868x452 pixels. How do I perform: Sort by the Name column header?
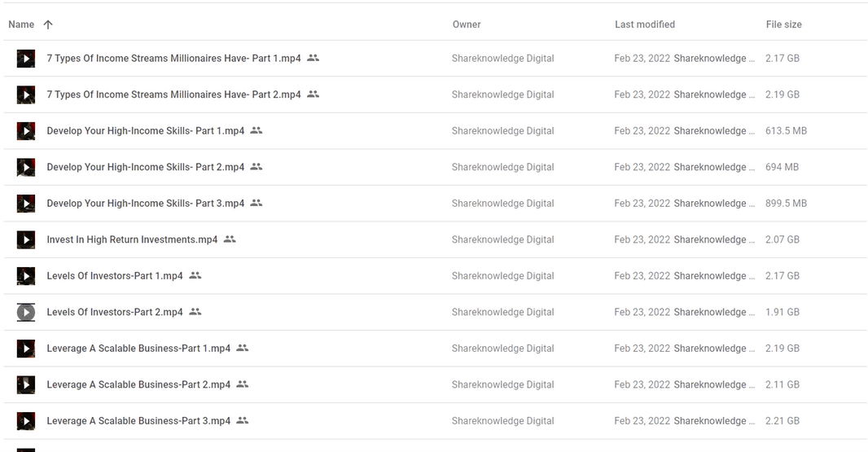pyautogui.click(x=21, y=24)
